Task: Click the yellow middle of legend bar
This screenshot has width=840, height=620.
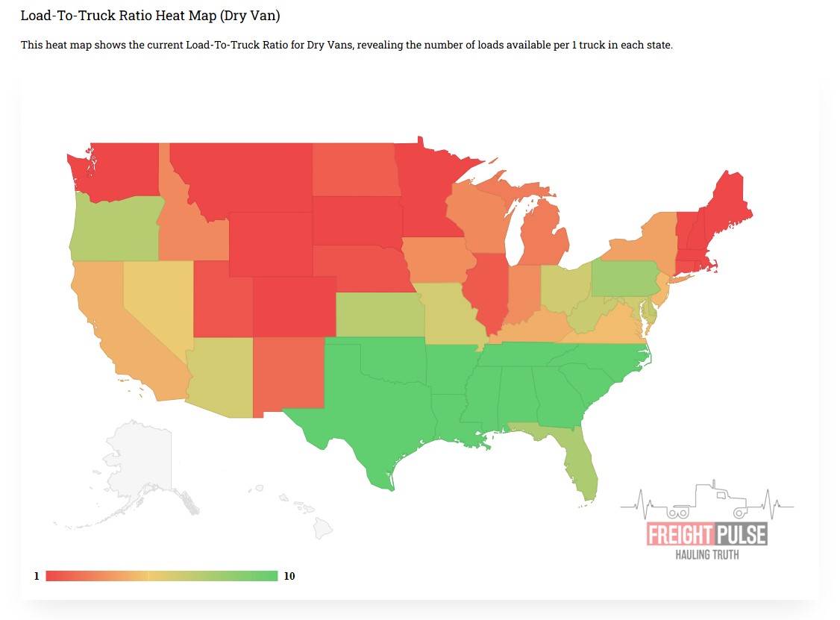Action: (149, 576)
